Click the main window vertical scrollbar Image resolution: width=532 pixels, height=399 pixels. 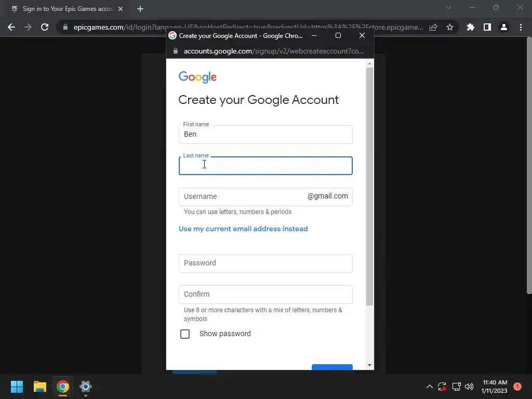coord(529,165)
